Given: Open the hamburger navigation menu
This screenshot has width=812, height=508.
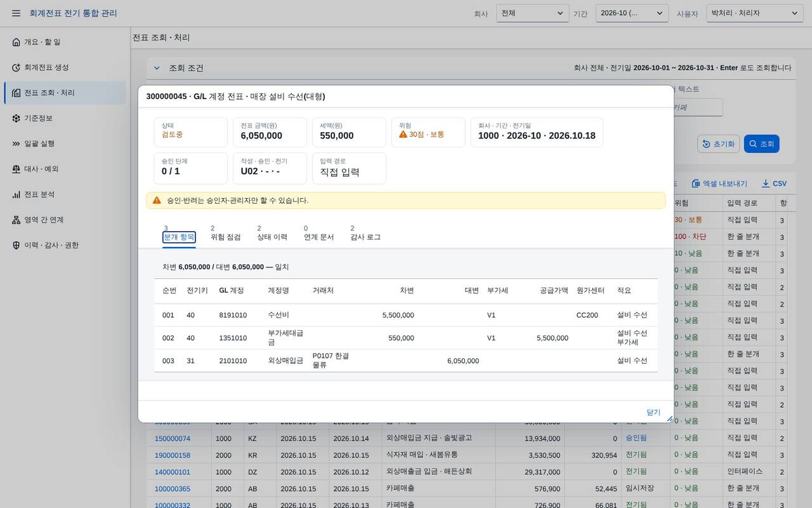Looking at the screenshot, I should coord(16,13).
